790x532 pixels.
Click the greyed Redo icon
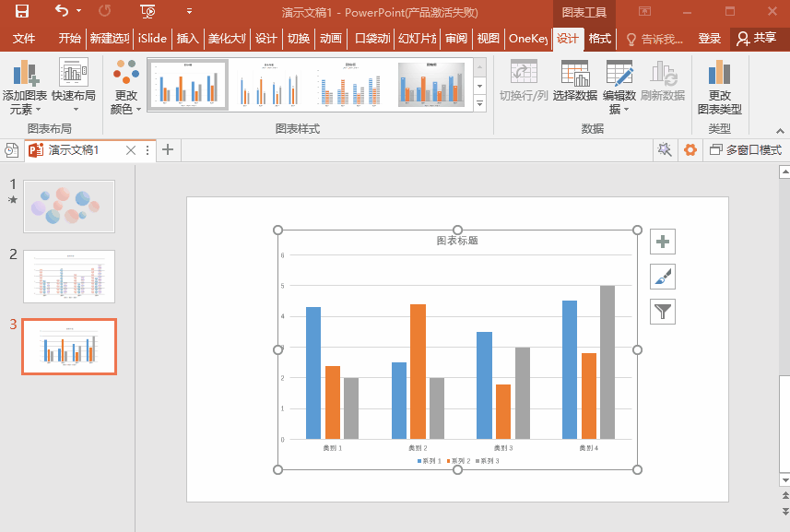(105, 10)
